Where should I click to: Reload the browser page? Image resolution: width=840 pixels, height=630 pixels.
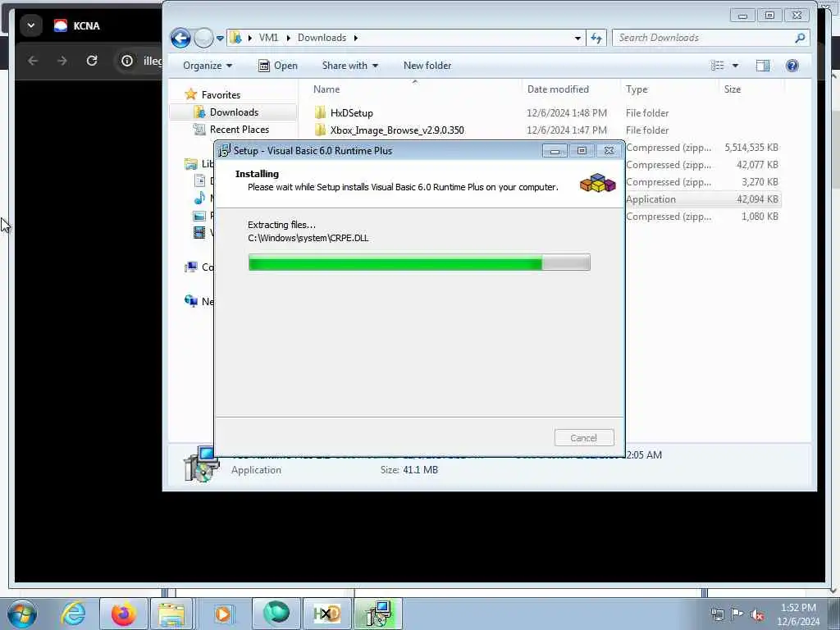[x=92, y=61]
